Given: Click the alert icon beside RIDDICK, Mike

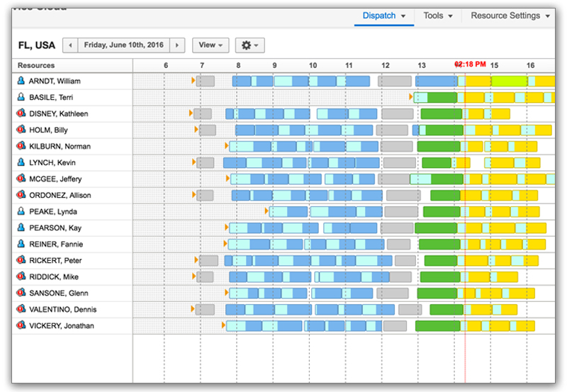Looking at the screenshot, I should click(21, 276).
